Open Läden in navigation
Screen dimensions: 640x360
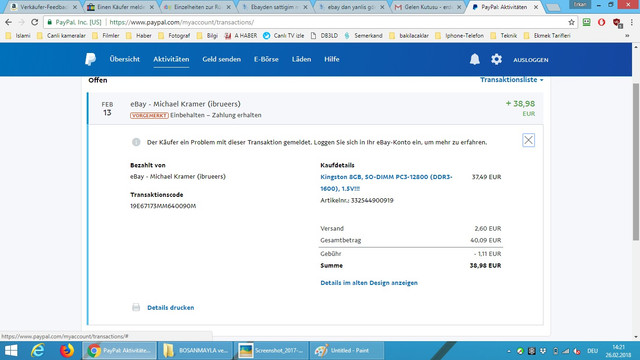pyautogui.click(x=301, y=59)
